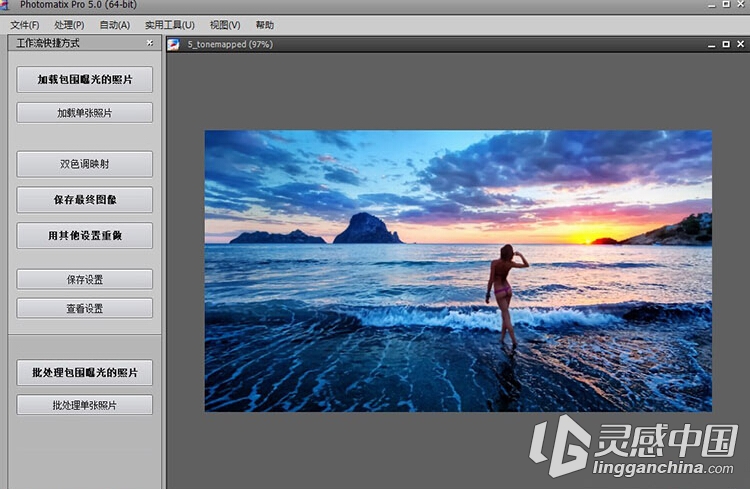
Task: Click the tonemapped beach sunset image
Action: point(458,271)
